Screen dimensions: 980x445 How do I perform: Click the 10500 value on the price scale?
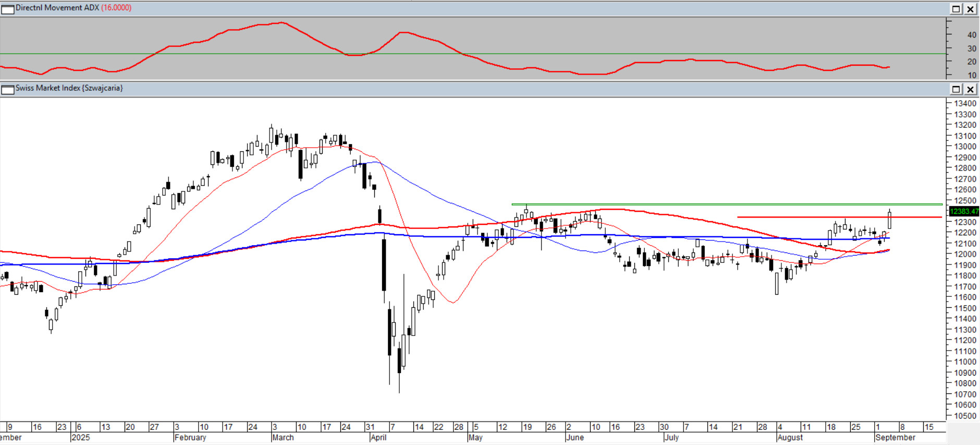965,416
